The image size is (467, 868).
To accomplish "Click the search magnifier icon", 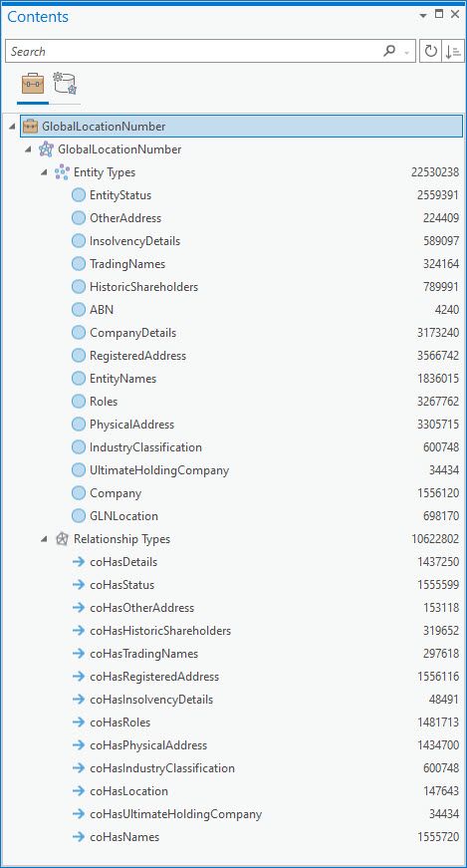I will click(389, 51).
